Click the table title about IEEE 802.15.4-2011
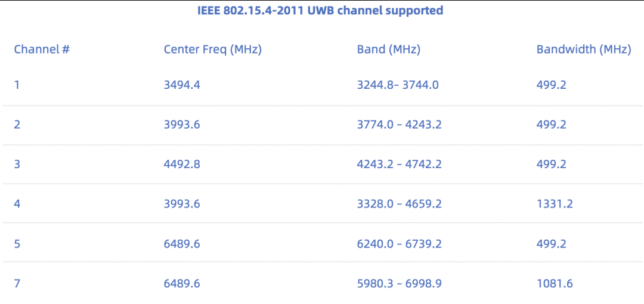Image resolution: width=644 pixels, height=304 pixels. (320, 11)
